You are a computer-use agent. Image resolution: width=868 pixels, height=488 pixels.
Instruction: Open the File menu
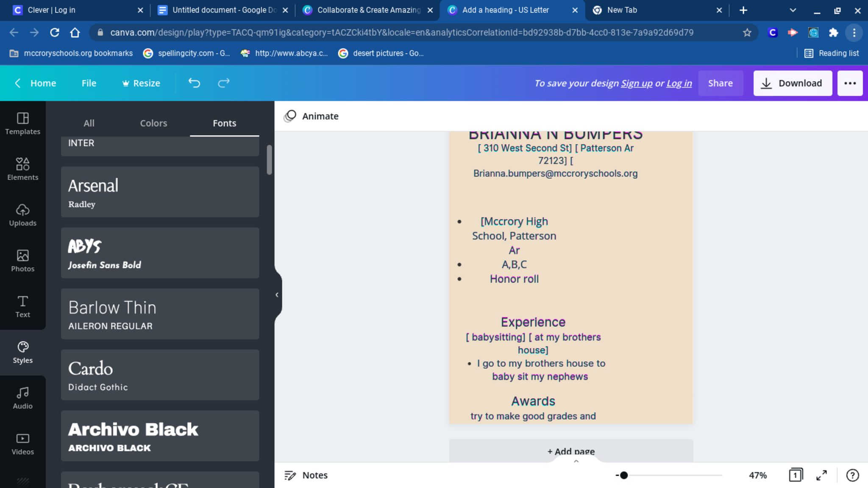click(x=89, y=83)
